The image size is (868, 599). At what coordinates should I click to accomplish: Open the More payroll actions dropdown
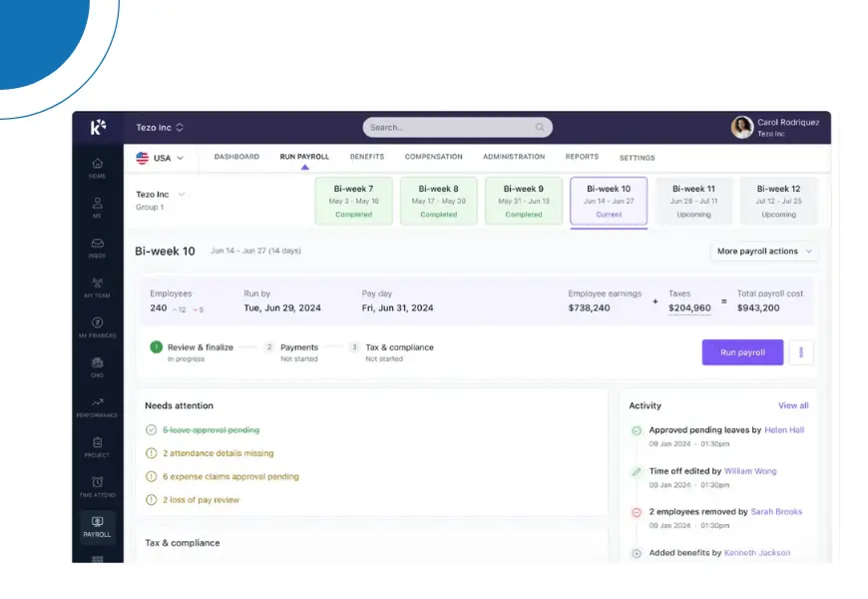coord(764,251)
